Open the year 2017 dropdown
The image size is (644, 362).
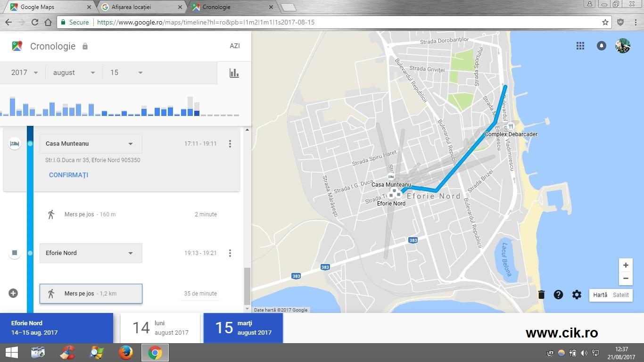(25, 73)
